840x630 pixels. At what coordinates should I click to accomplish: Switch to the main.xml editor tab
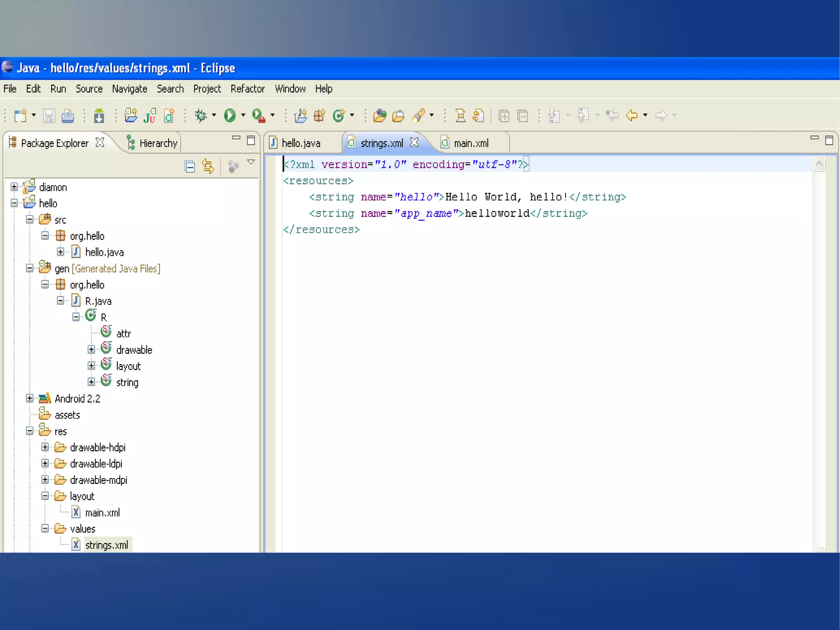tap(471, 143)
